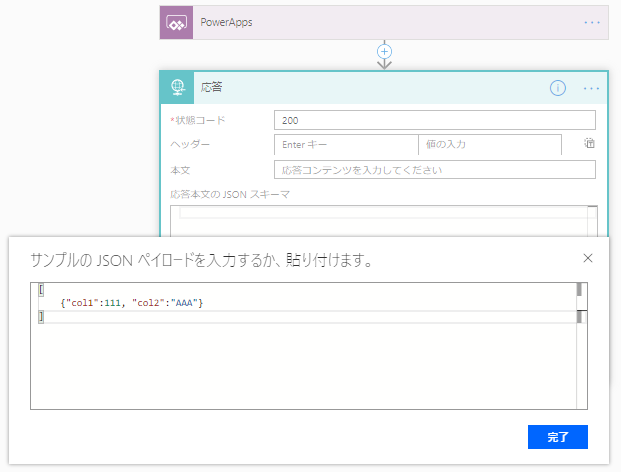
Task: Focus the 本文 response content field
Action: pos(434,170)
